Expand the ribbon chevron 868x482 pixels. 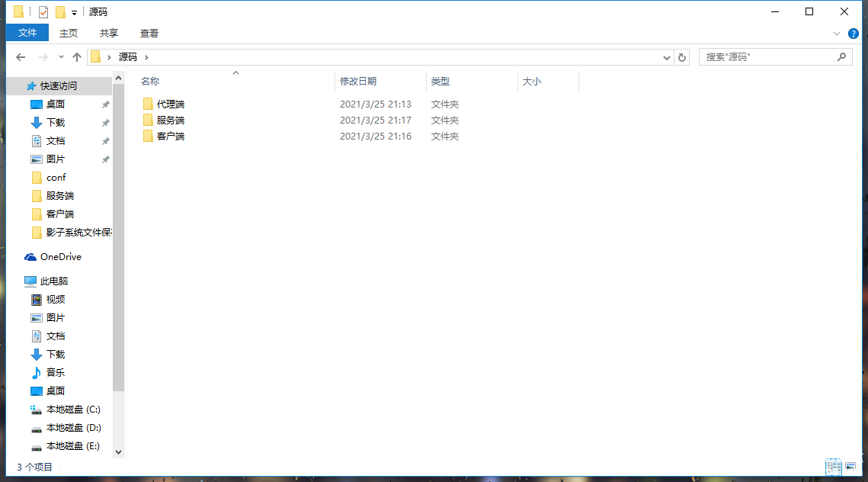point(837,34)
